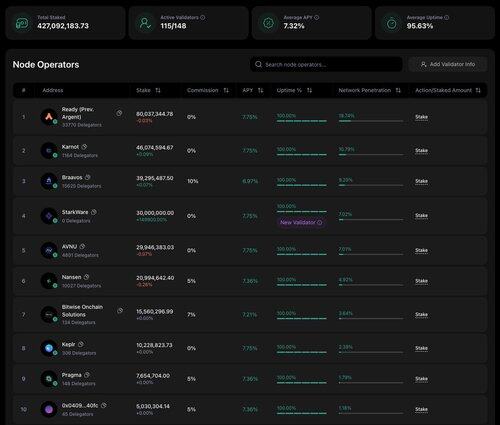The width and height of the screenshot is (500, 425).
Task: Click Stake on the AVNU row
Action: 421,250
